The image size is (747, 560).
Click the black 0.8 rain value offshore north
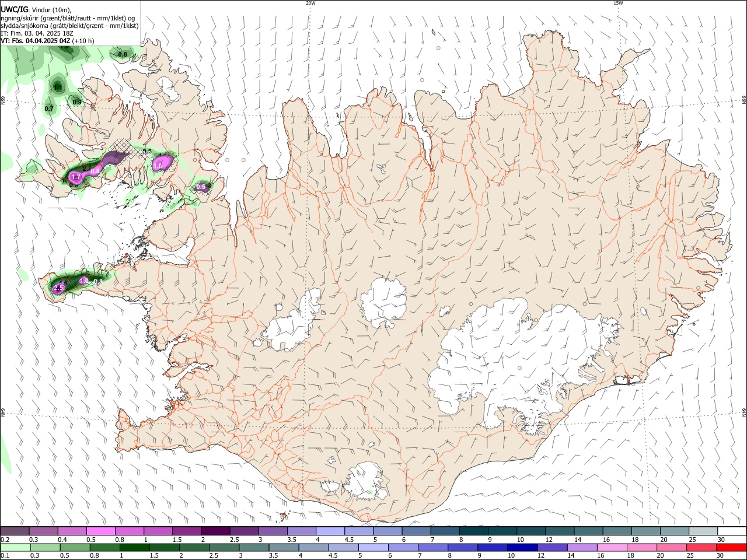tap(123, 54)
